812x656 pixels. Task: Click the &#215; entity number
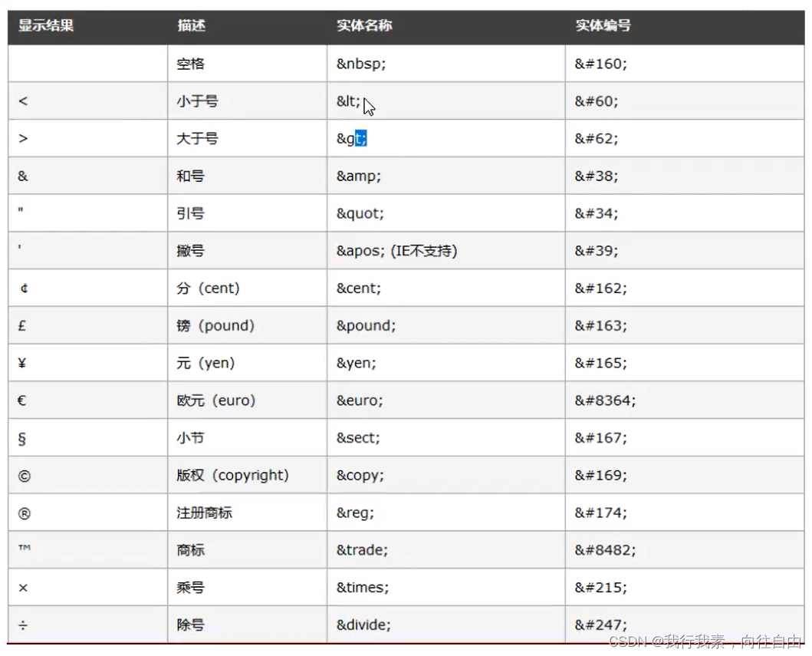(x=600, y=588)
